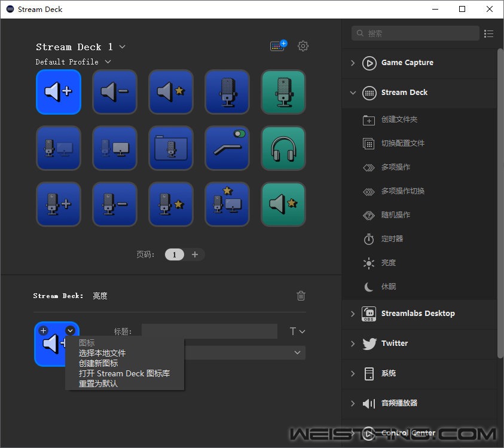Image resolution: width=504 pixels, height=448 pixels.
Task: Select the microphone minus key
Action: pos(115,204)
